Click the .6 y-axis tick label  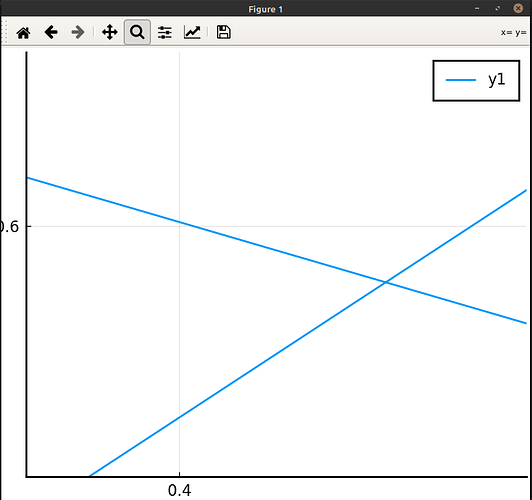pos(9,226)
